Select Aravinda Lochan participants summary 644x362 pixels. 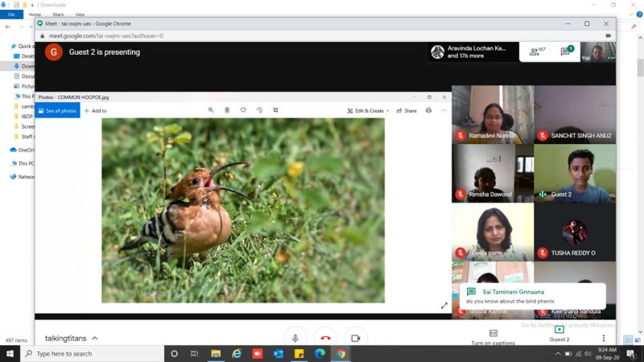click(x=473, y=51)
